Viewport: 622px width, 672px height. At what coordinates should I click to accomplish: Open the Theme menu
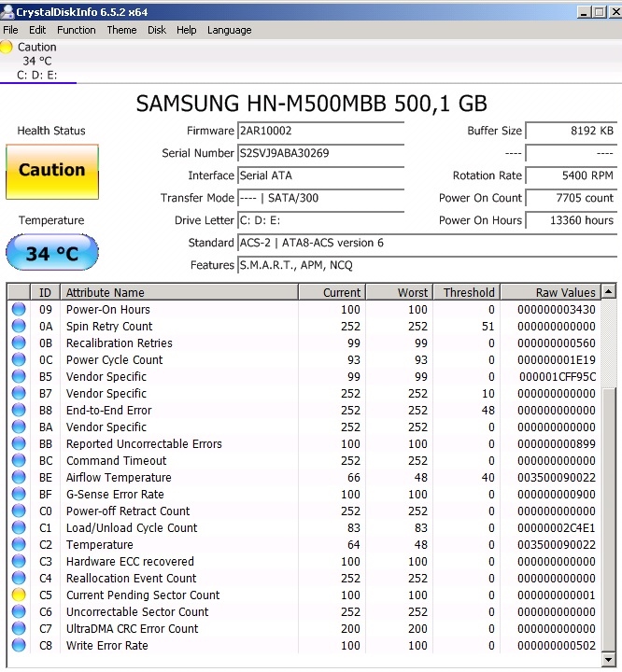[x=121, y=30]
